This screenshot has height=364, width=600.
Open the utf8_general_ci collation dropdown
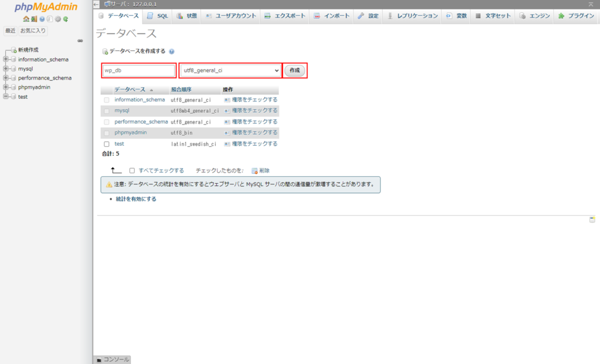(230, 70)
